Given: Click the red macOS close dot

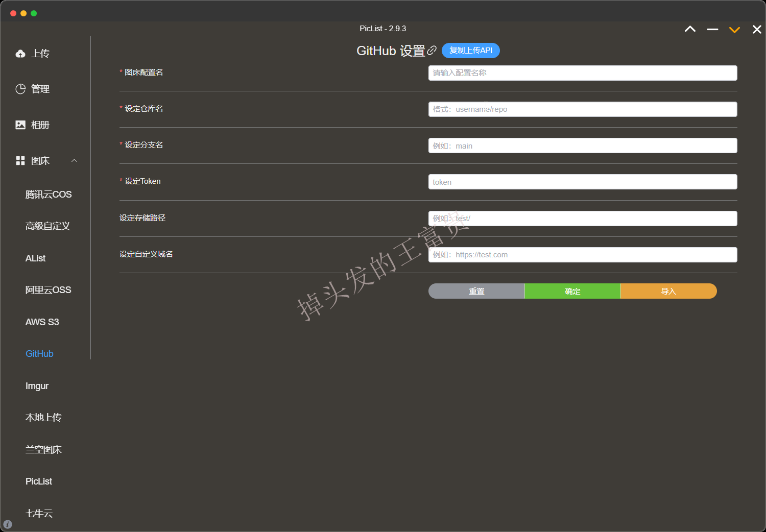Looking at the screenshot, I should point(13,13).
